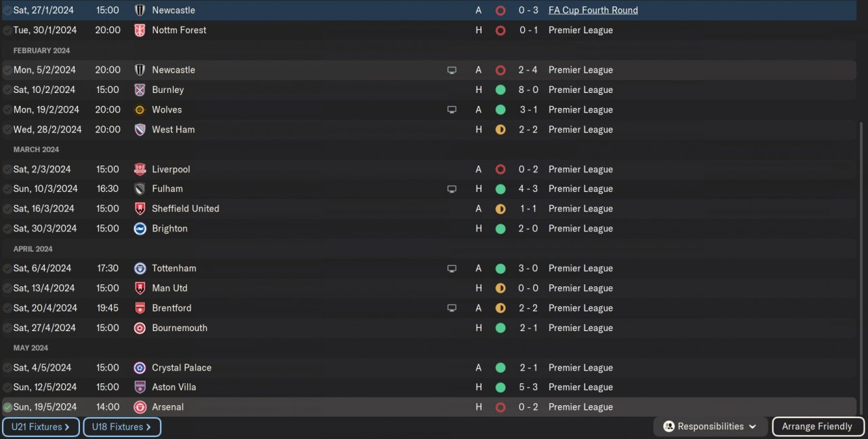This screenshot has width=868, height=439.
Task: Click the Wolves club badge
Action: point(140,110)
